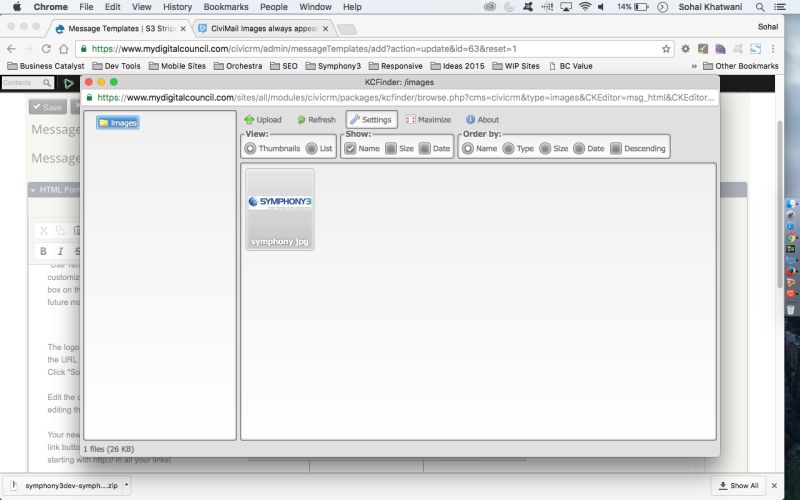Viewport: 800px width, 500px height.
Task: Open Orchestra bookmarks folder
Action: click(238, 66)
